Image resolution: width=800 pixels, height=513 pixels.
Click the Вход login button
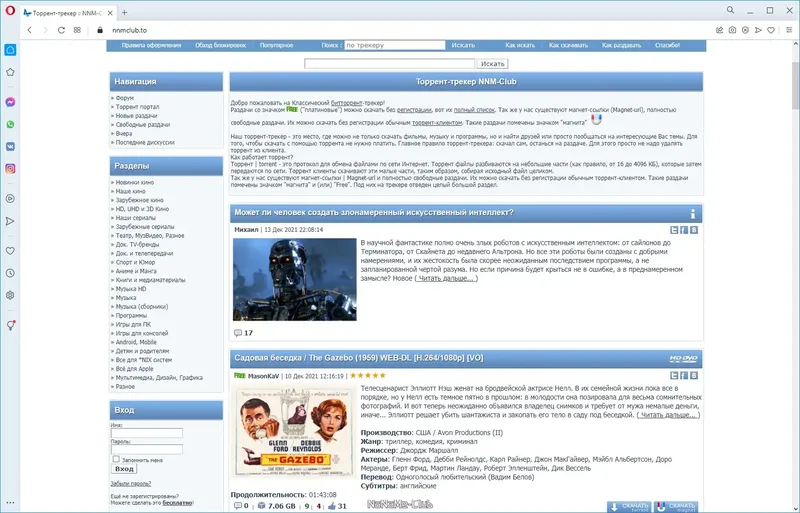(x=124, y=469)
